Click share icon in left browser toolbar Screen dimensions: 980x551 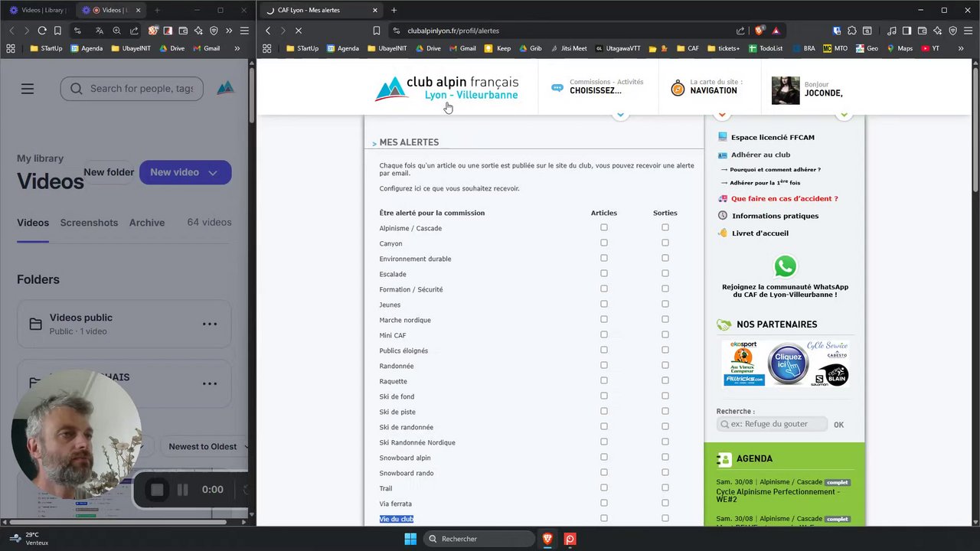pos(134,31)
